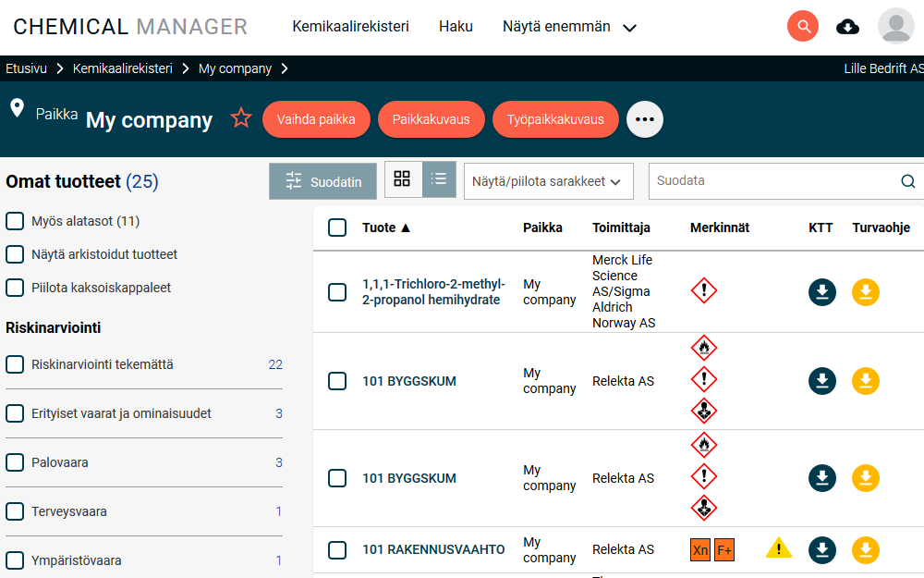Open the three-dots more options button

pyautogui.click(x=645, y=119)
